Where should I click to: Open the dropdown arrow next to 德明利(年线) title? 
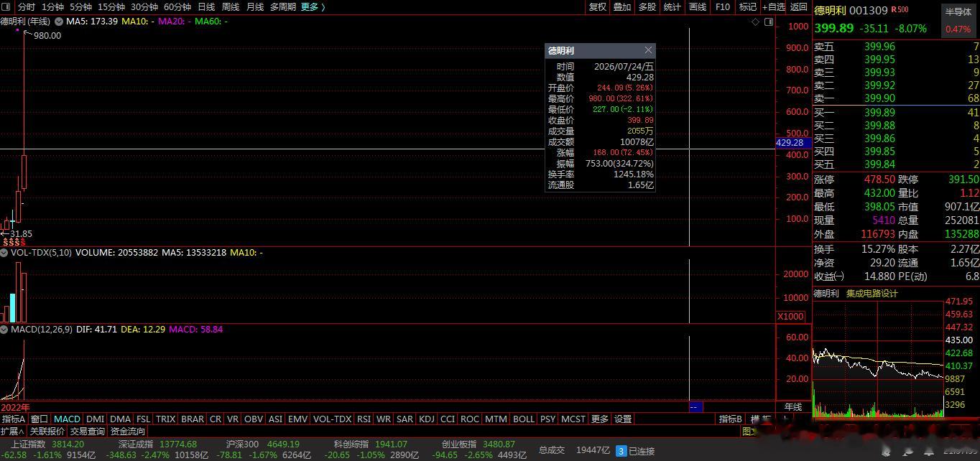click(59, 22)
